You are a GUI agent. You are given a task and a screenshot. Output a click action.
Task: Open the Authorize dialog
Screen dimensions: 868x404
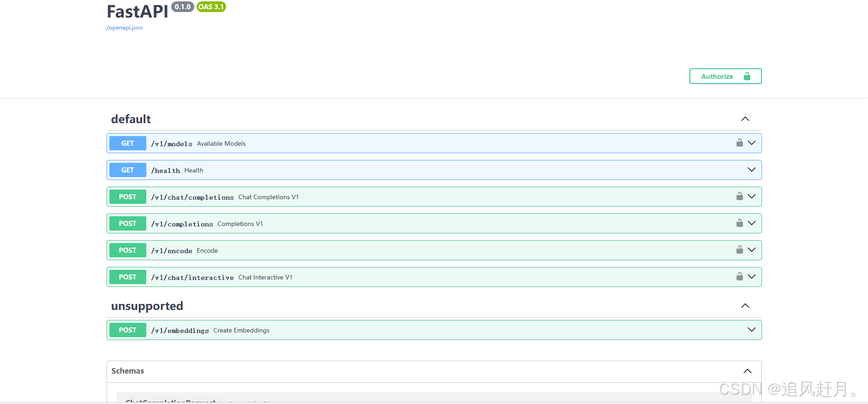click(725, 76)
